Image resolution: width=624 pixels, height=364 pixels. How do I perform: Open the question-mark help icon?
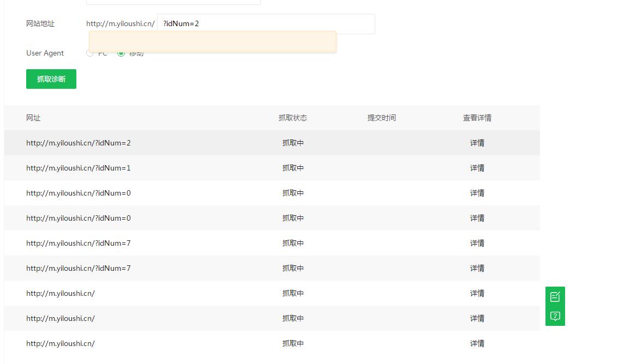(x=555, y=316)
